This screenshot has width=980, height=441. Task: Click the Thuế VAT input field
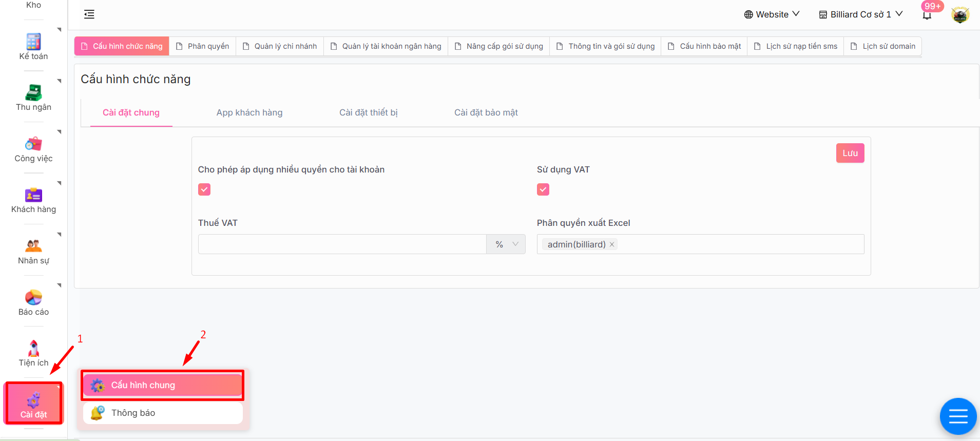pos(342,244)
